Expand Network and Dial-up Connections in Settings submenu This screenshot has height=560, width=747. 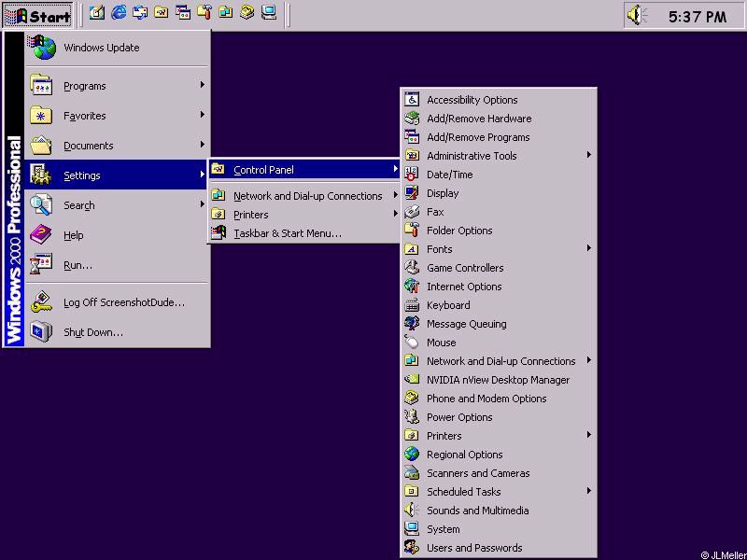[303, 196]
